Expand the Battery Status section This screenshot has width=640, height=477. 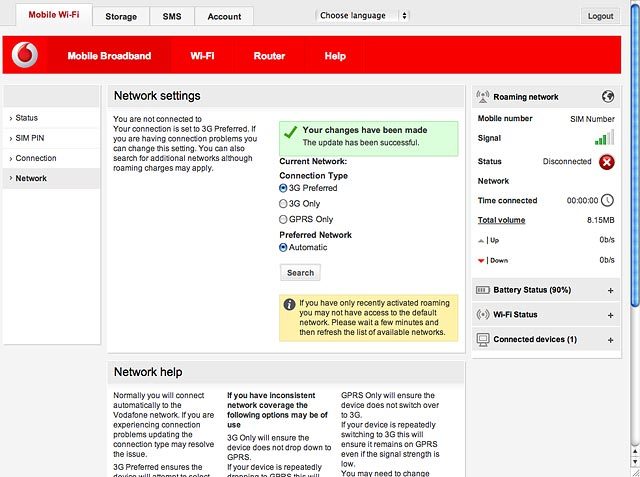pyautogui.click(x=611, y=291)
